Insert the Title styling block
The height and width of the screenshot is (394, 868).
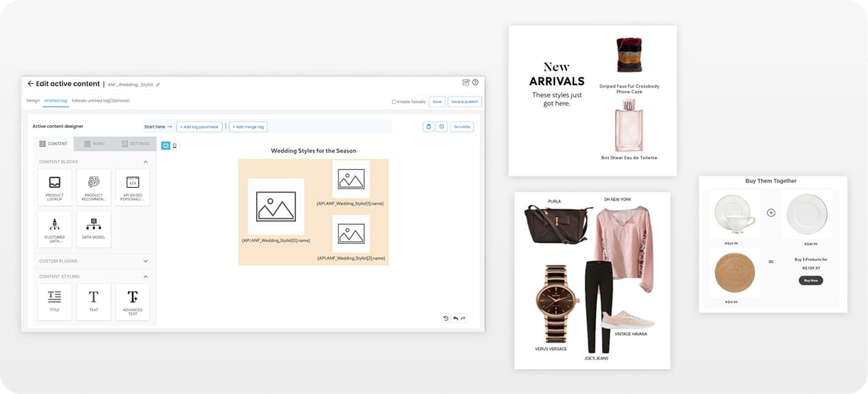pyautogui.click(x=55, y=302)
